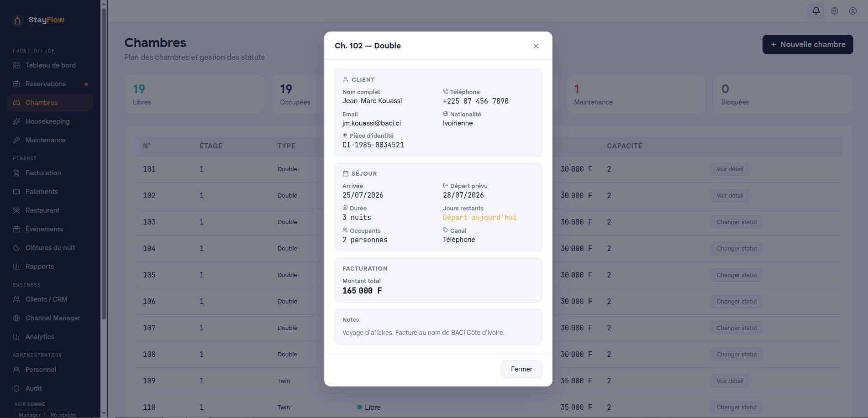Click the ID number CI-1985-0034521

373,145
